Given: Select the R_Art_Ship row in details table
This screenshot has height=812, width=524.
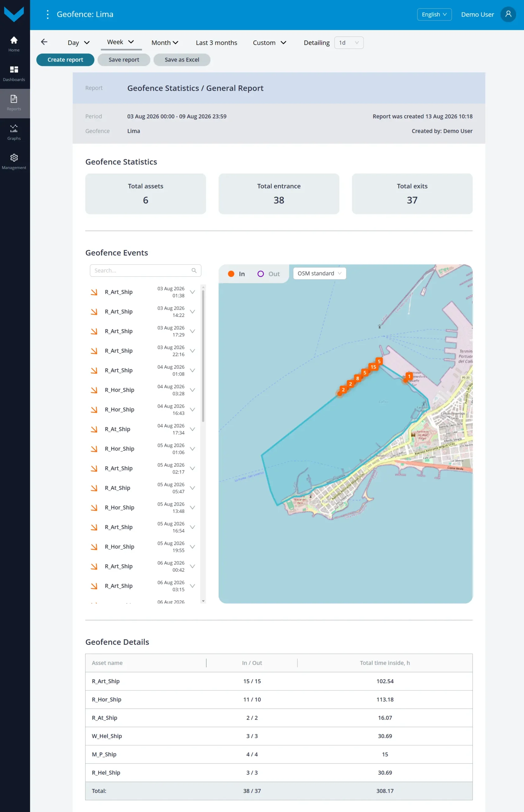Looking at the screenshot, I should [x=279, y=681].
